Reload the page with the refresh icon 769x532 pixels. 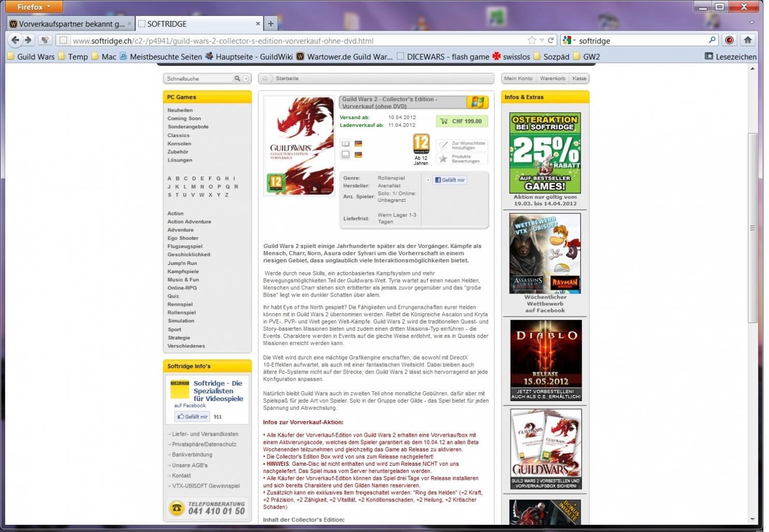pyautogui.click(x=550, y=40)
